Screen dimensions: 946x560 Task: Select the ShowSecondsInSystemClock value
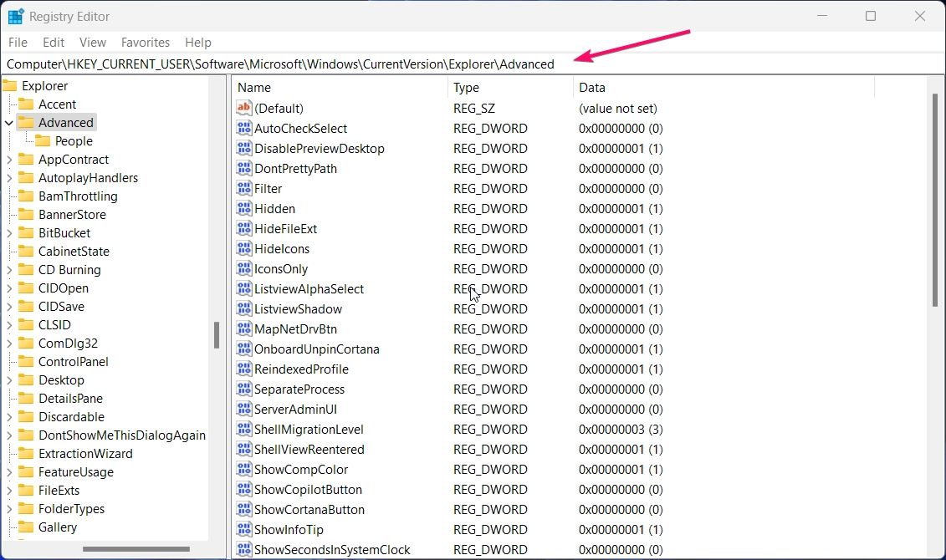(332, 549)
